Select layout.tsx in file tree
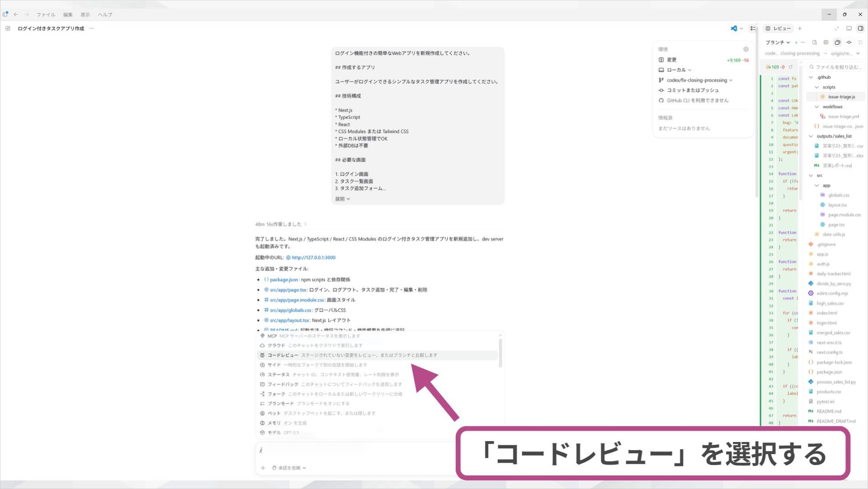868x489 pixels. pos(835,205)
